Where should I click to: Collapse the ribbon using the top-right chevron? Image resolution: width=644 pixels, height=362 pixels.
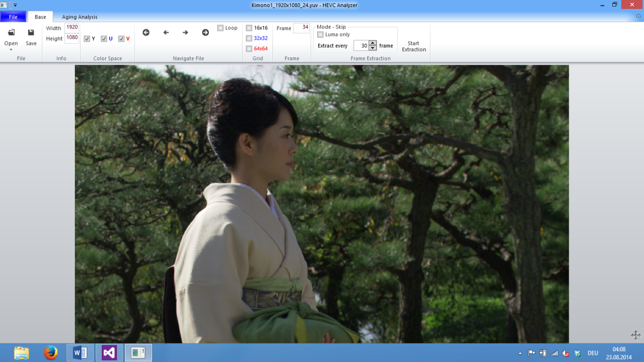(638, 17)
